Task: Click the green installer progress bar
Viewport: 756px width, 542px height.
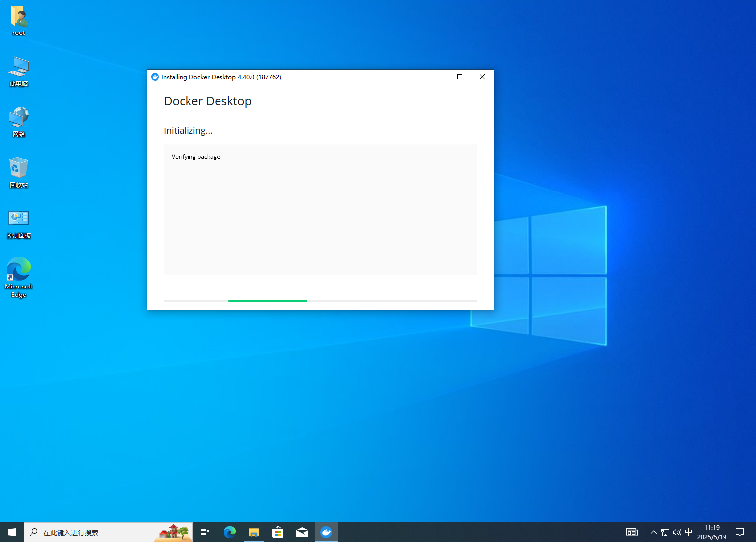Action: (x=267, y=300)
